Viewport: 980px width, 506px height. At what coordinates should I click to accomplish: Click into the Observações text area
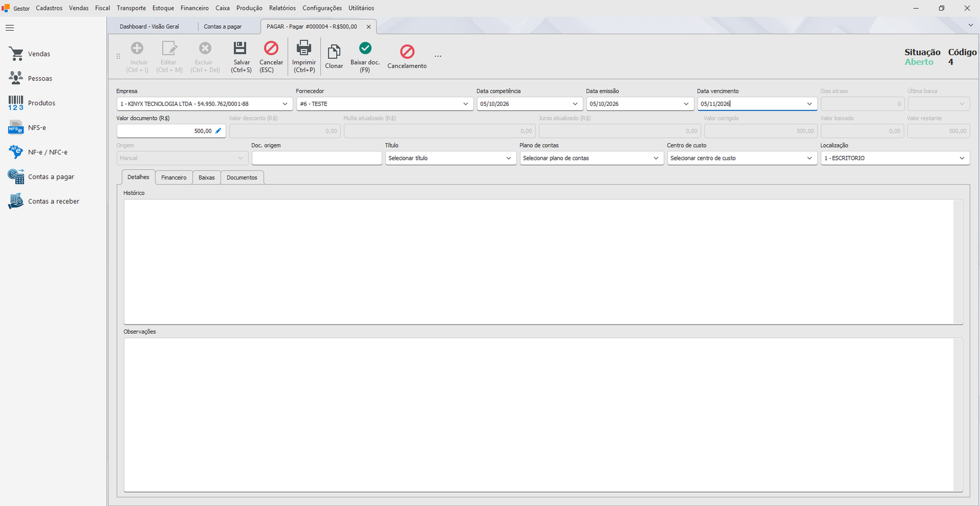543,415
